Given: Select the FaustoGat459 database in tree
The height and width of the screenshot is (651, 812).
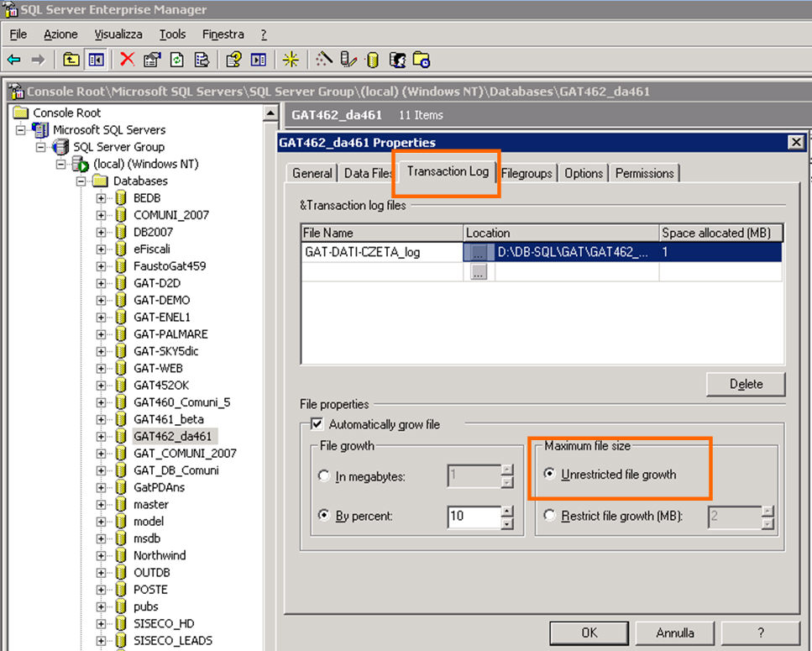Looking at the screenshot, I should click(170, 266).
